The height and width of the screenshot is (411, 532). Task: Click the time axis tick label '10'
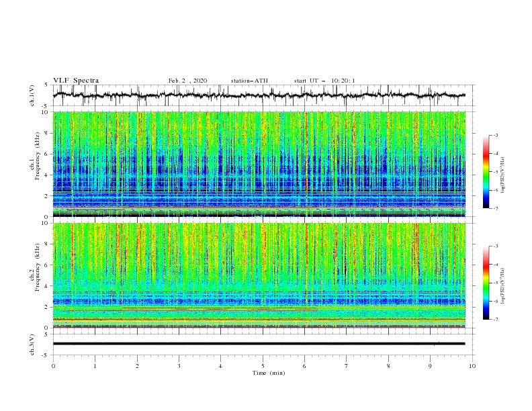point(472,366)
